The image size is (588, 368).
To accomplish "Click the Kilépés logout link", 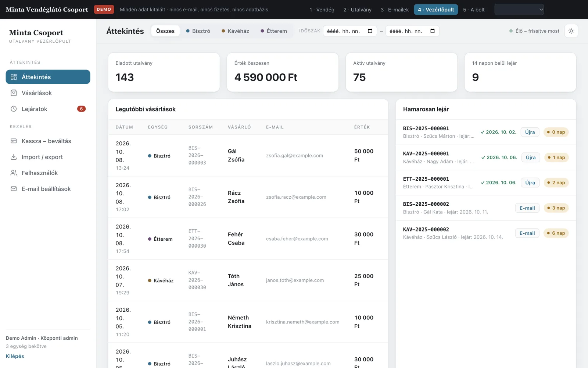I will point(15,356).
